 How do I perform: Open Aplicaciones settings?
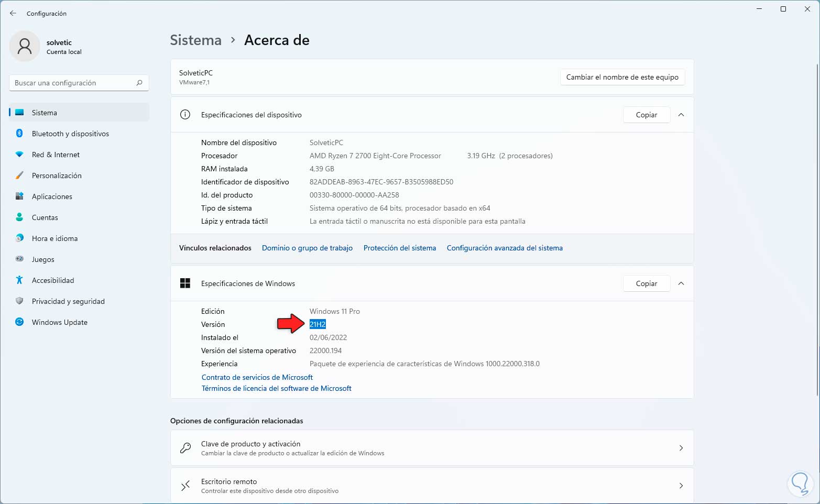(x=79, y=196)
